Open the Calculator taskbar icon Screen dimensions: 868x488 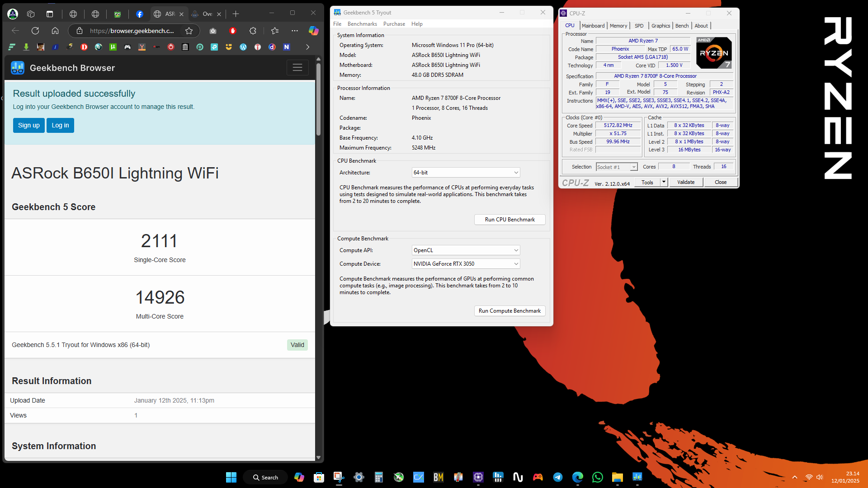click(379, 477)
